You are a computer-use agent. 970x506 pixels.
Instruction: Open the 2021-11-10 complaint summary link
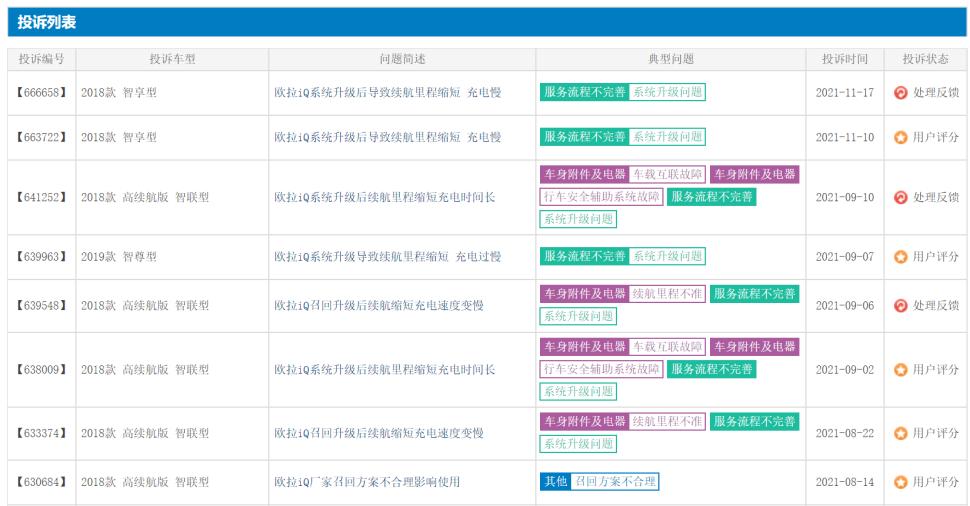click(x=387, y=137)
